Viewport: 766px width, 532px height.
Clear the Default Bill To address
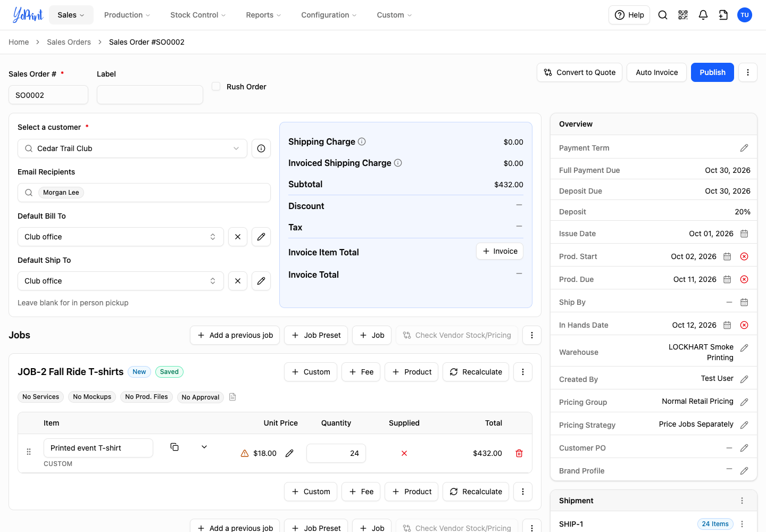coord(238,237)
